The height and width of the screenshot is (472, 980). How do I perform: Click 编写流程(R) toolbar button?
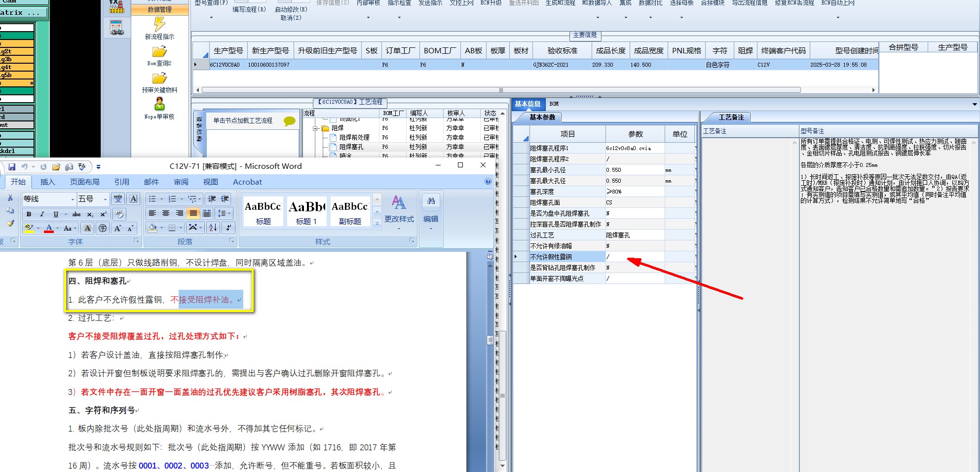249,9
